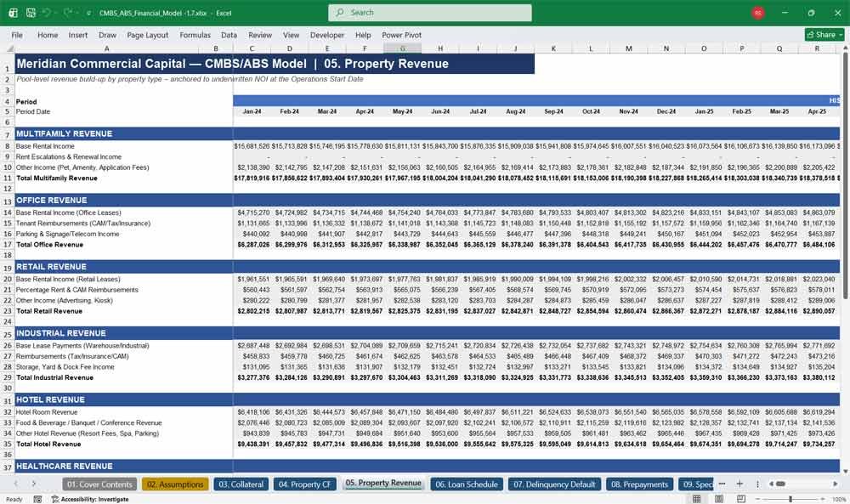Select 05. Property Revenue sheet tab
The height and width of the screenshot is (504, 850).
(383, 483)
